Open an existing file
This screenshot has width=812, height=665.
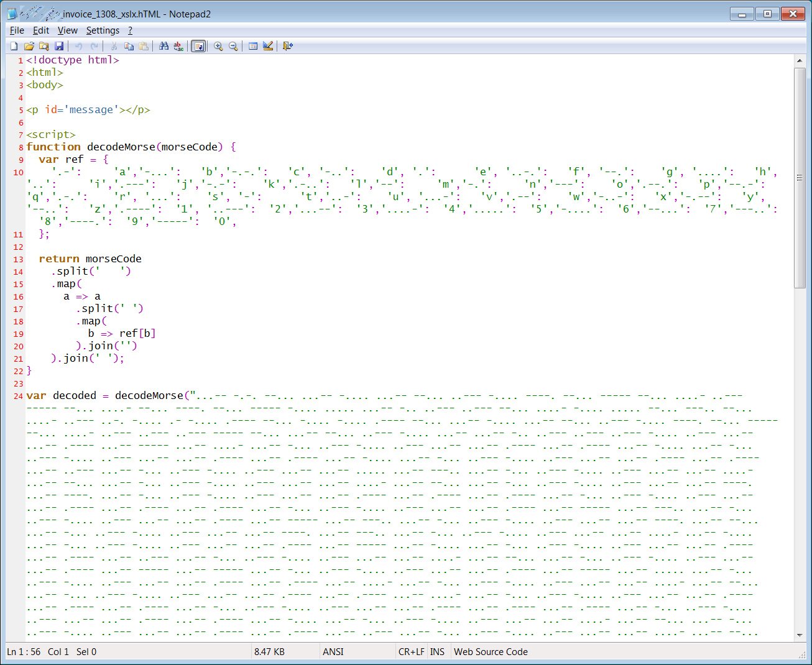point(29,45)
